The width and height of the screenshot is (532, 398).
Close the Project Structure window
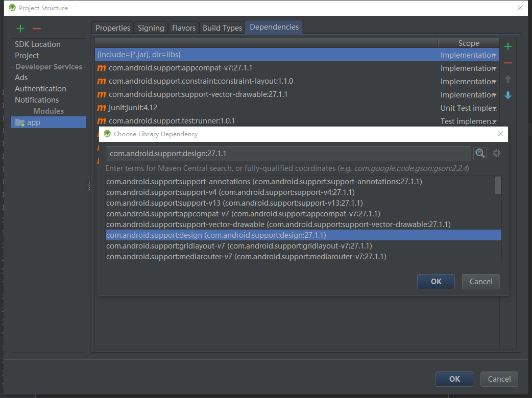click(x=520, y=8)
